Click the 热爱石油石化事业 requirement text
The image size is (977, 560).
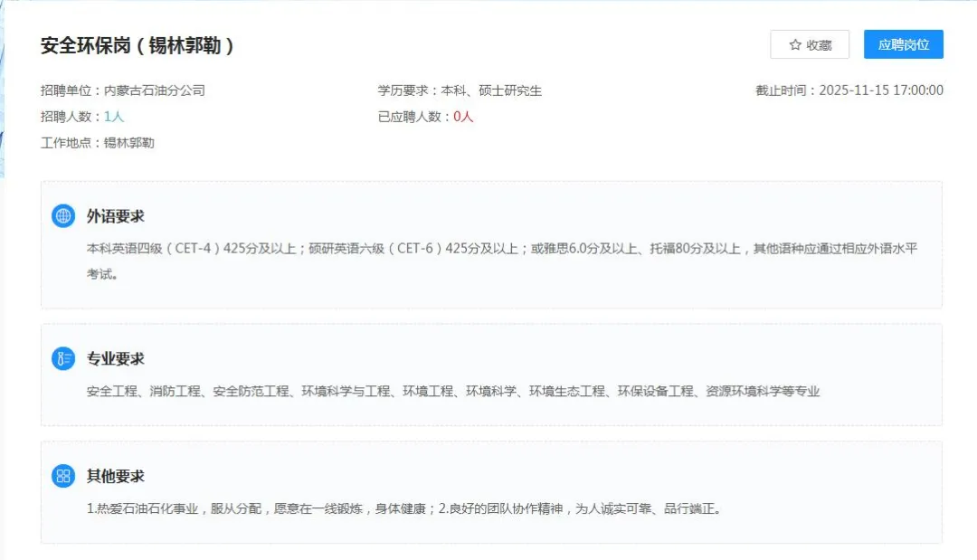[403, 508]
